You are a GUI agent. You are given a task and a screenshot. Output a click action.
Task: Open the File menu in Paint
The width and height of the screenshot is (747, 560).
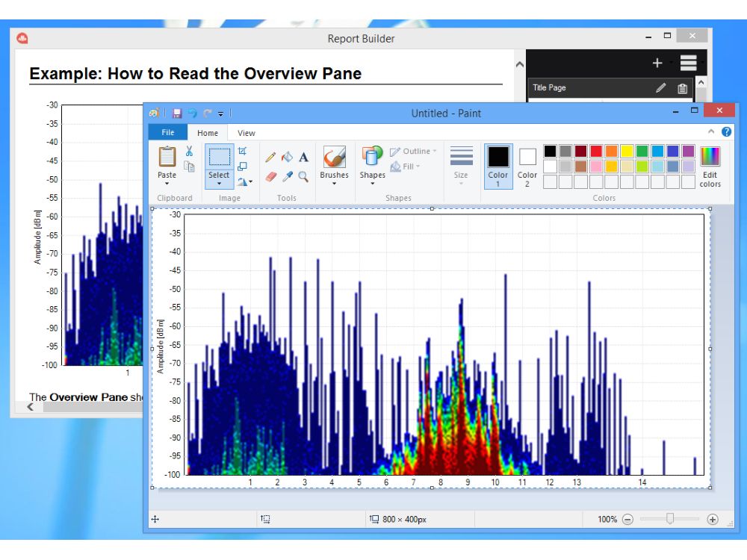coord(167,132)
